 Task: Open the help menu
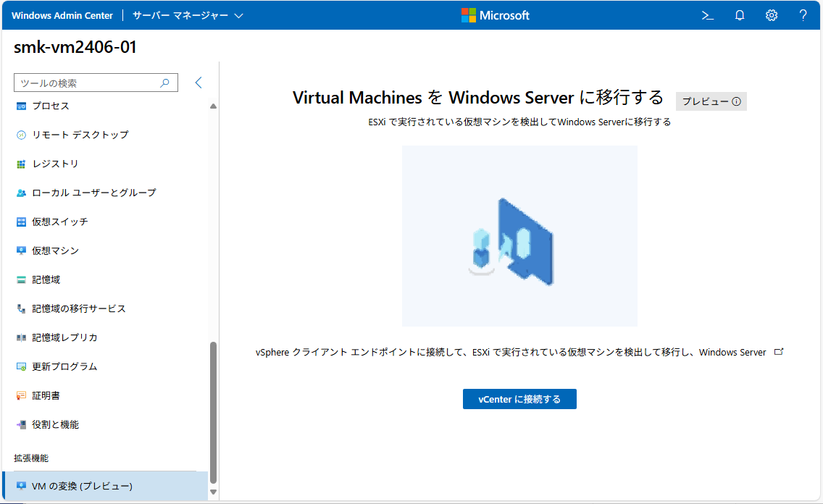point(803,14)
